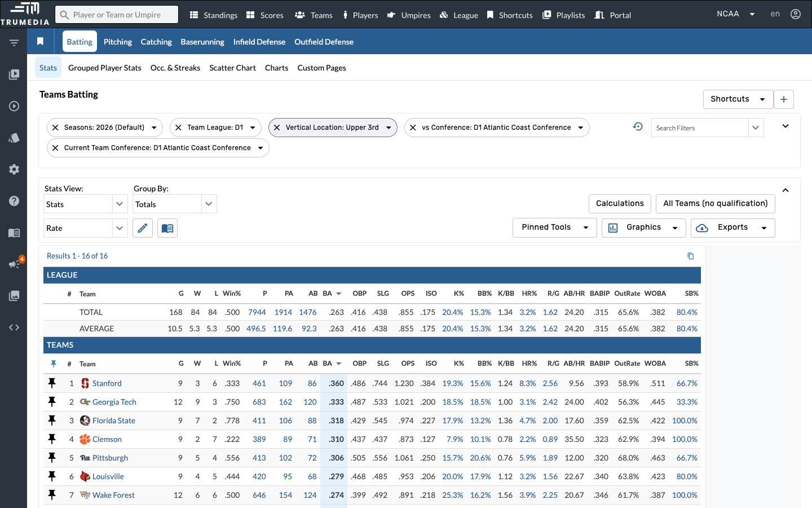Open the Scatter Chart tab
The image size is (812, 508).
click(x=232, y=68)
